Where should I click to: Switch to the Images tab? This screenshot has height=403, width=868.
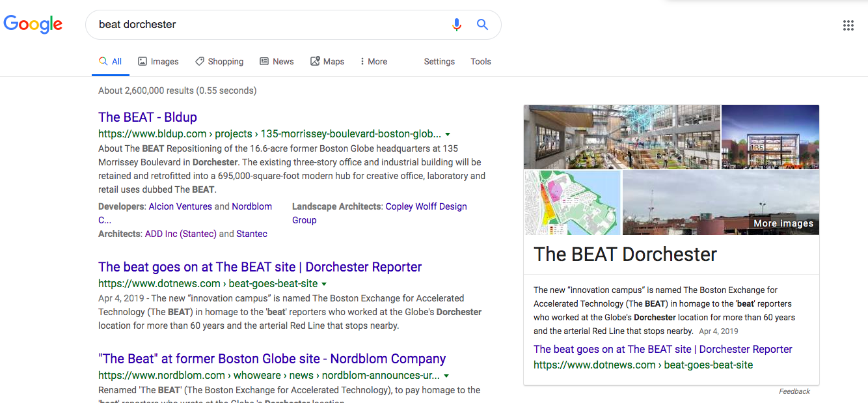coord(158,61)
